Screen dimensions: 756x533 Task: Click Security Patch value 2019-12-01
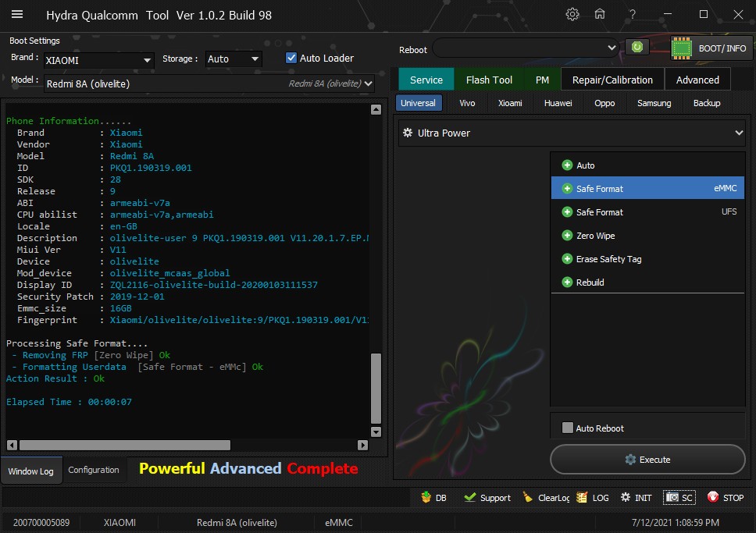coord(137,297)
